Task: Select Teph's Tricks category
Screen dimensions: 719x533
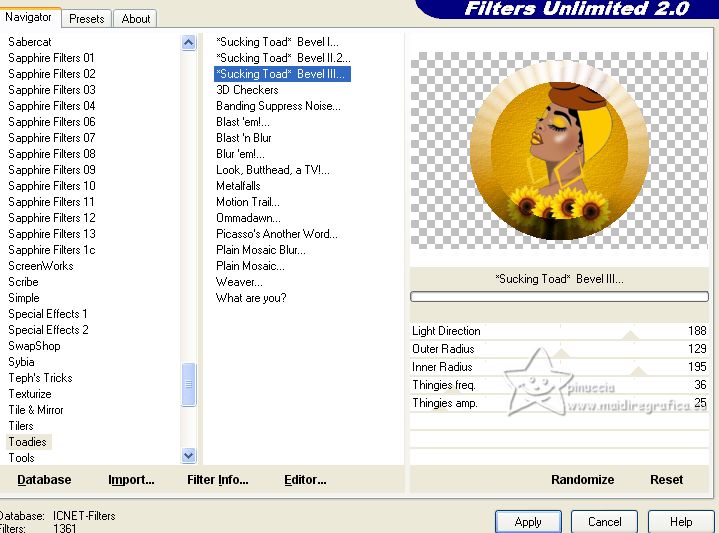Action: click(40, 378)
